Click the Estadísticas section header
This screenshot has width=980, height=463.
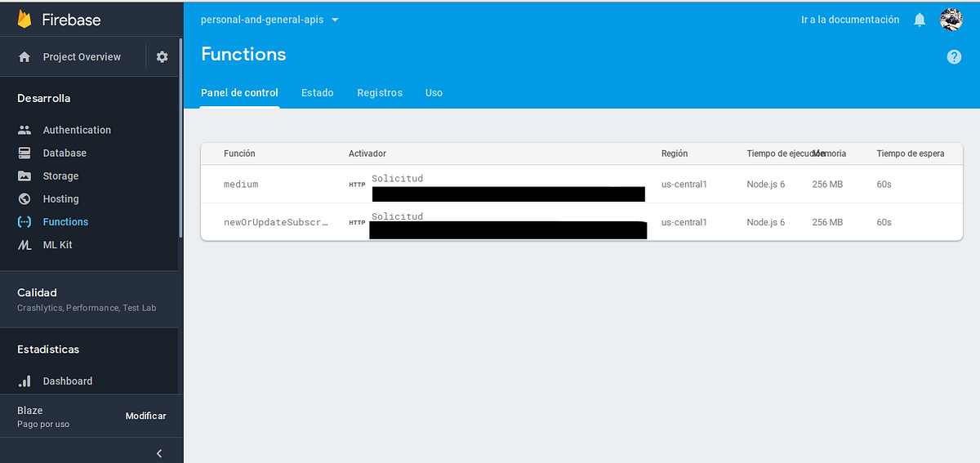tap(48, 349)
